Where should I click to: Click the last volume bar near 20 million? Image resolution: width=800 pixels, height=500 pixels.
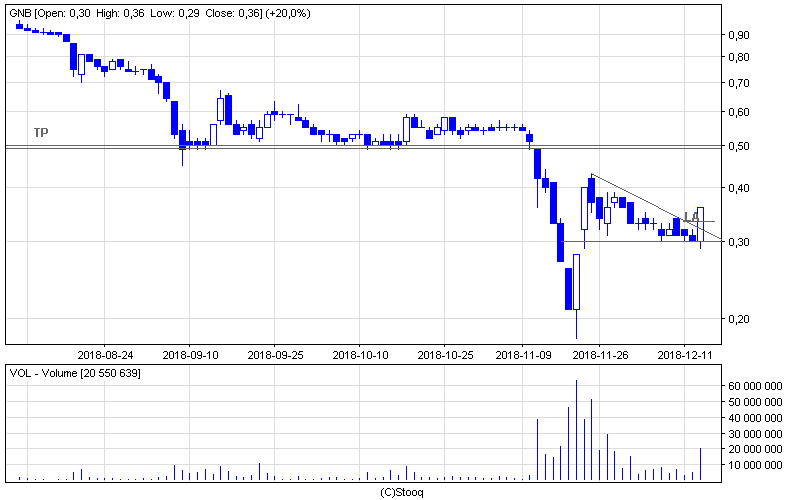701,464
